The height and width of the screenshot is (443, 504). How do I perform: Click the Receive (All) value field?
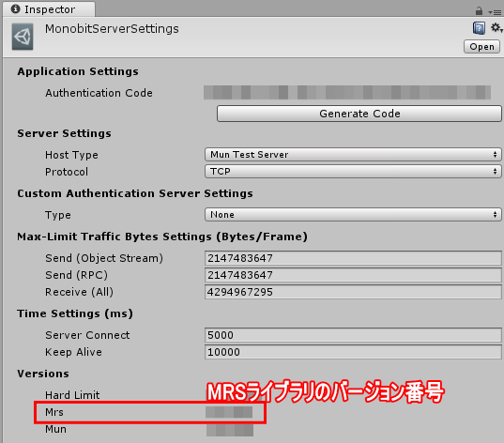pyautogui.click(x=353, y=292)
